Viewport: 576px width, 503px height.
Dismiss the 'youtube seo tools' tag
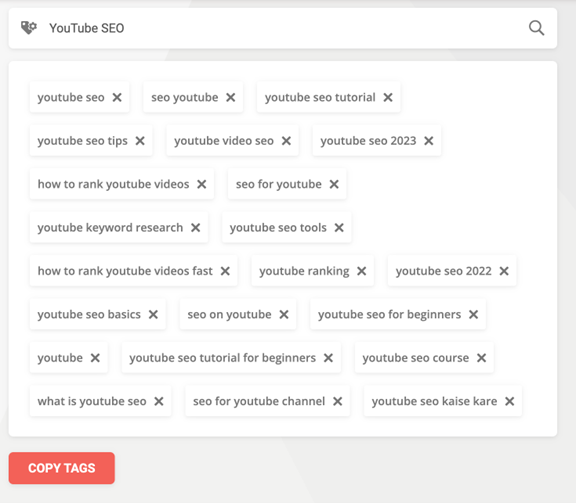[339, 228]
